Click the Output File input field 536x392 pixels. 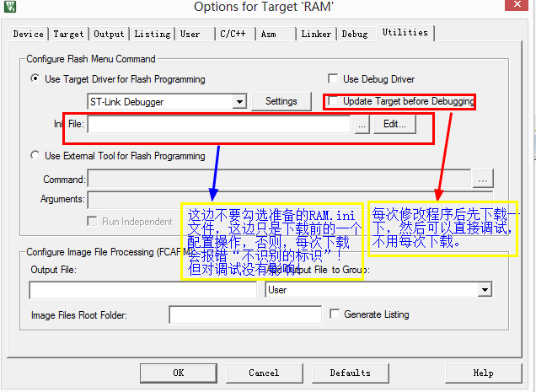pyautogui.click(x=143, y=290)
